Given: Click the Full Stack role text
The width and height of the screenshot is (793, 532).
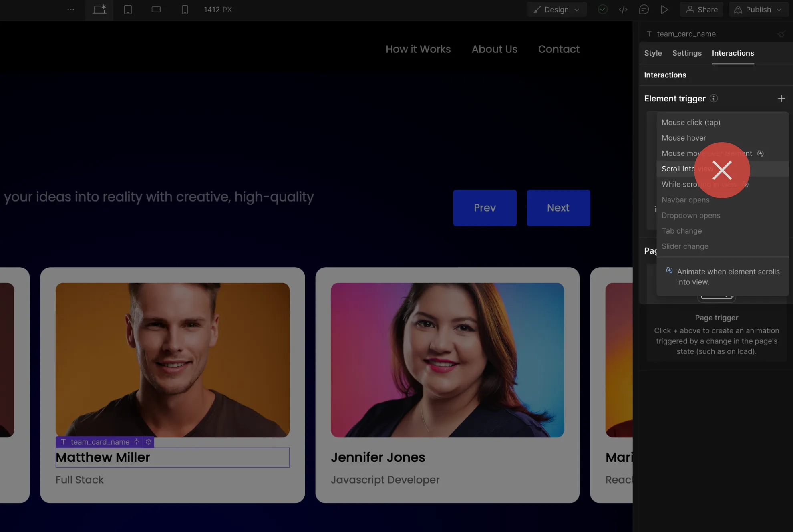Looking at the screenshot, I should coord(79,480).
